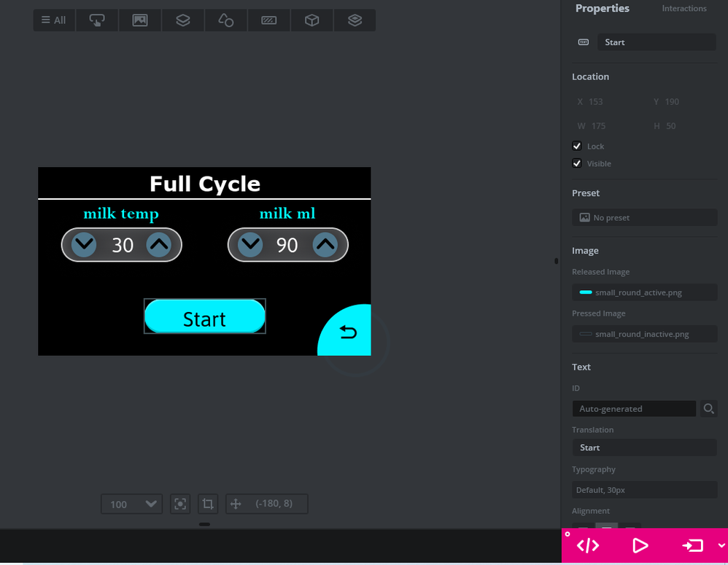728x565 pixels.
Task: Toggle the Visible checkbox
Action: tap(577, 163)
